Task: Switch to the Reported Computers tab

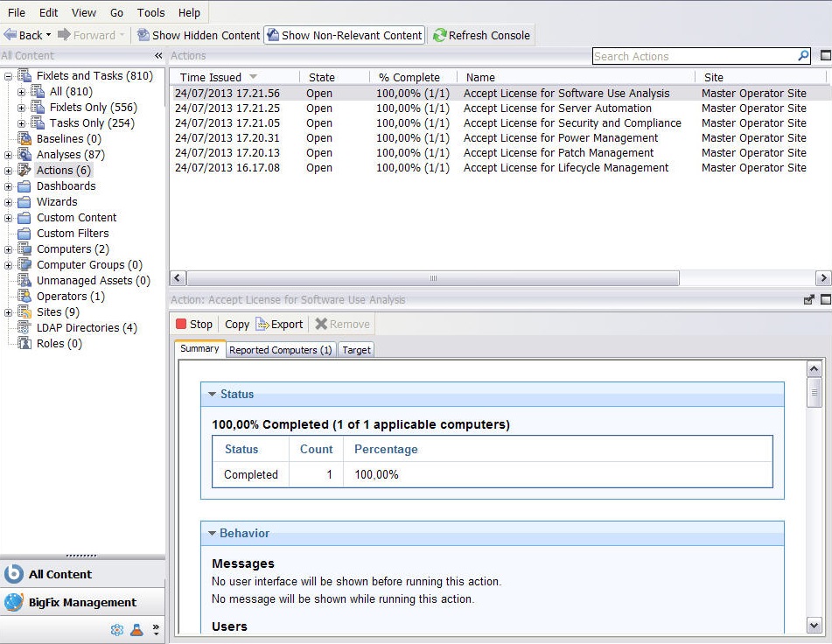Action: click(280, 349)
